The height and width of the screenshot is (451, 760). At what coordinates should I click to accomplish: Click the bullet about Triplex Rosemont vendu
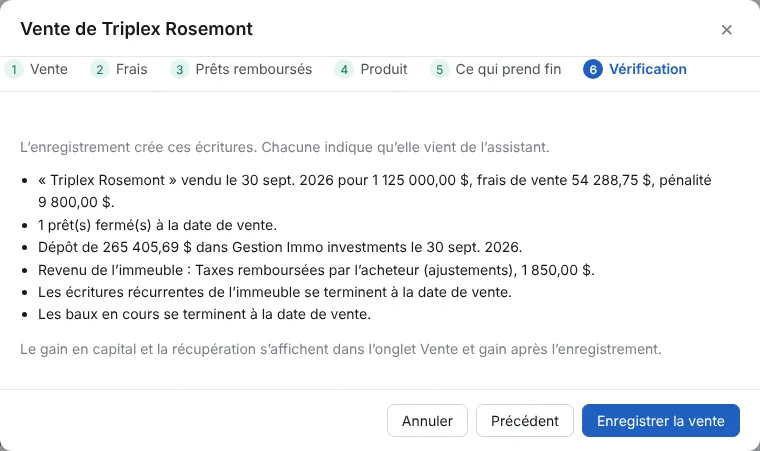[x=374, y=191]
